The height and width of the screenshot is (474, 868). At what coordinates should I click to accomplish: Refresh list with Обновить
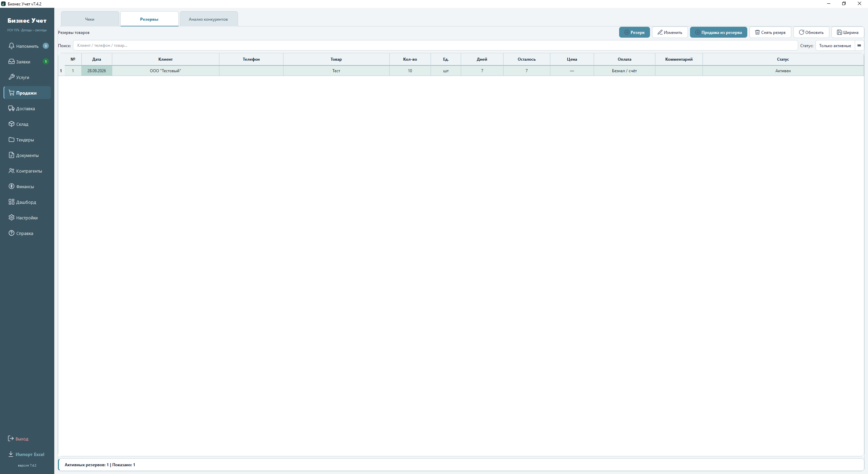coord(811,32)
